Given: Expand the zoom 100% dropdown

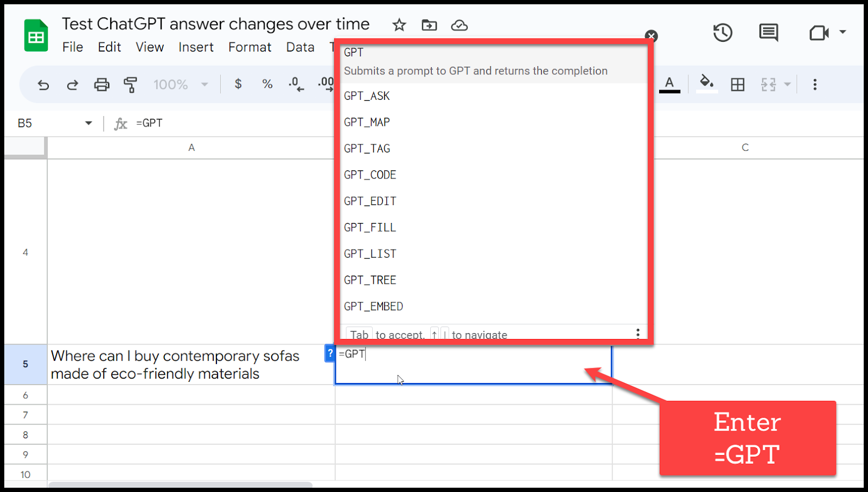Looking at the screenshot, I should click(x=205, y=85).
